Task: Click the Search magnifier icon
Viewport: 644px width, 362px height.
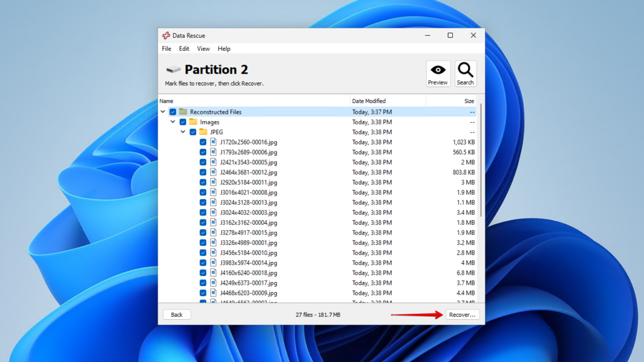Action: coord(465,72)
